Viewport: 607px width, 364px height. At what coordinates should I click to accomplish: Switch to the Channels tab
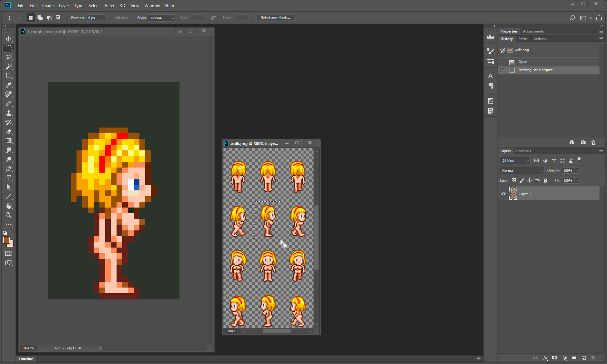click(x=523, y=151)
